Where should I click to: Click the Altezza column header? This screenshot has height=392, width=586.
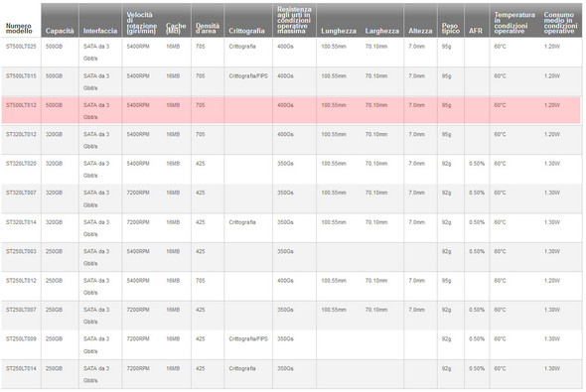(420, 31)
